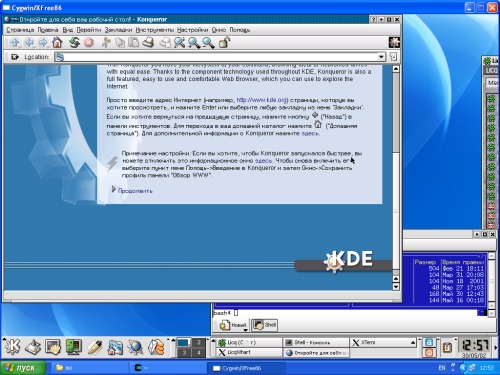Follow the http://www.kde.org link
Image resolution: width=500 pixels, height=375 pixels.
coord(262,100)
